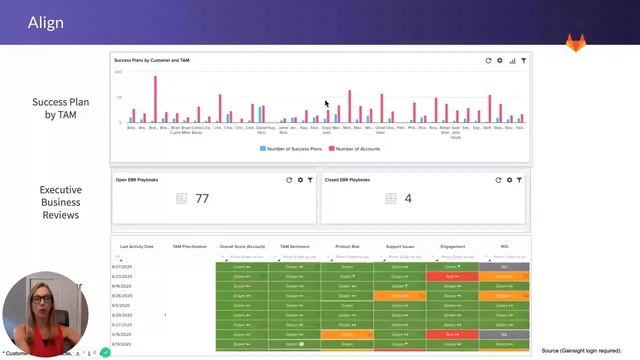Screen dimensions: 640x360
Task: Sort by the TAM Prioritization column header
Action: [189, 247]
